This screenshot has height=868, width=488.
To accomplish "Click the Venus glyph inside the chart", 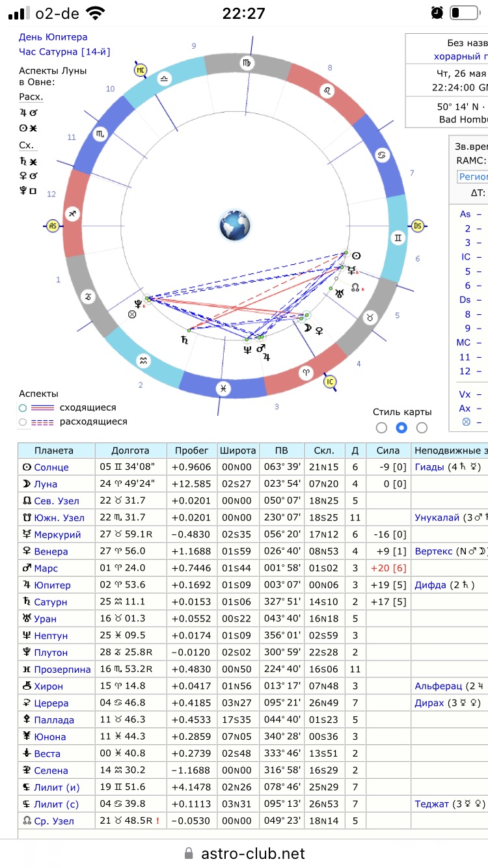I will (x=319, y=330).
